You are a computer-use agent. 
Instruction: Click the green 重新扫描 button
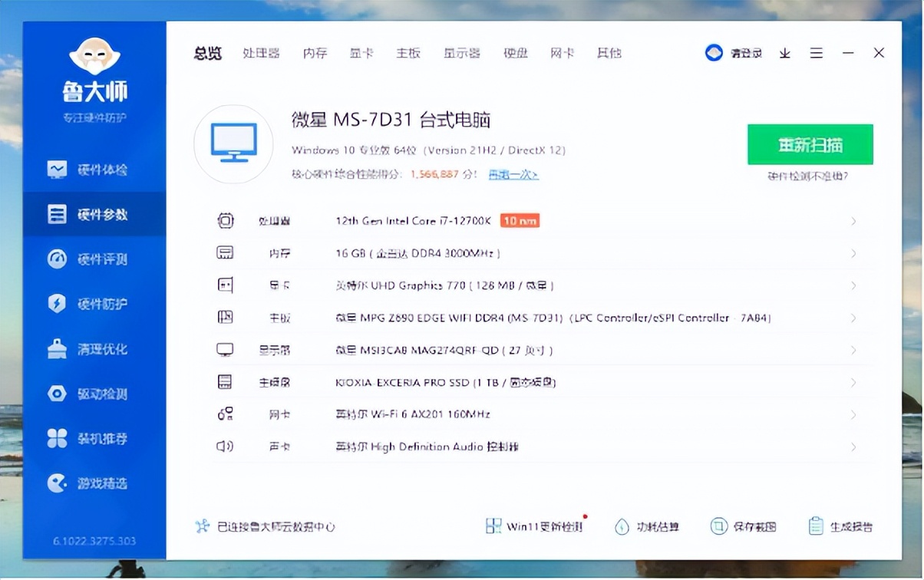click(x=810, y=144)
